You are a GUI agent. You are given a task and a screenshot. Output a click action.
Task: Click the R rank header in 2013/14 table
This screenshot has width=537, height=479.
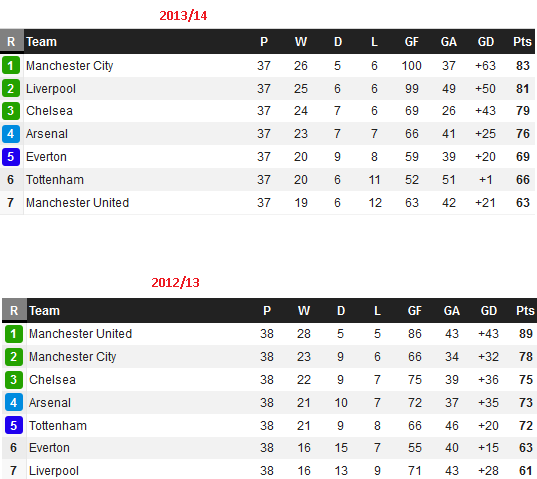pyautogui.click(x=11, y=41)
